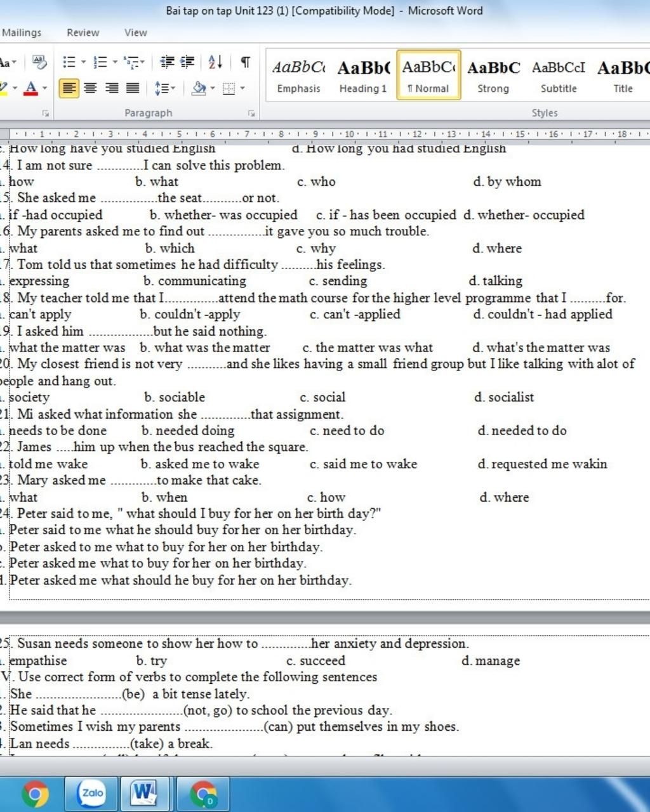Screen dimensions: 650x812
Task: Show paragraph marks with pilcrow icon
Action: click(245, 62)
